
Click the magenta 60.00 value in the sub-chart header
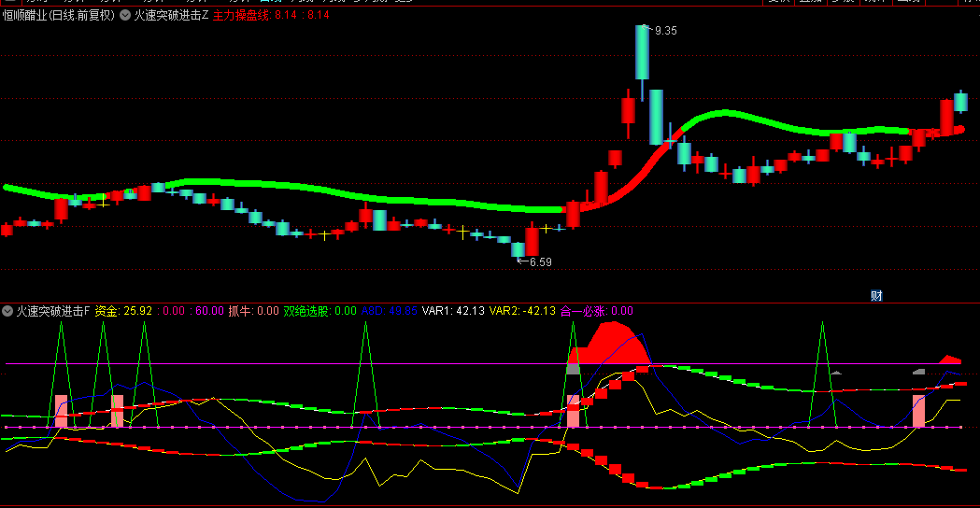click(x=210, y=311)
